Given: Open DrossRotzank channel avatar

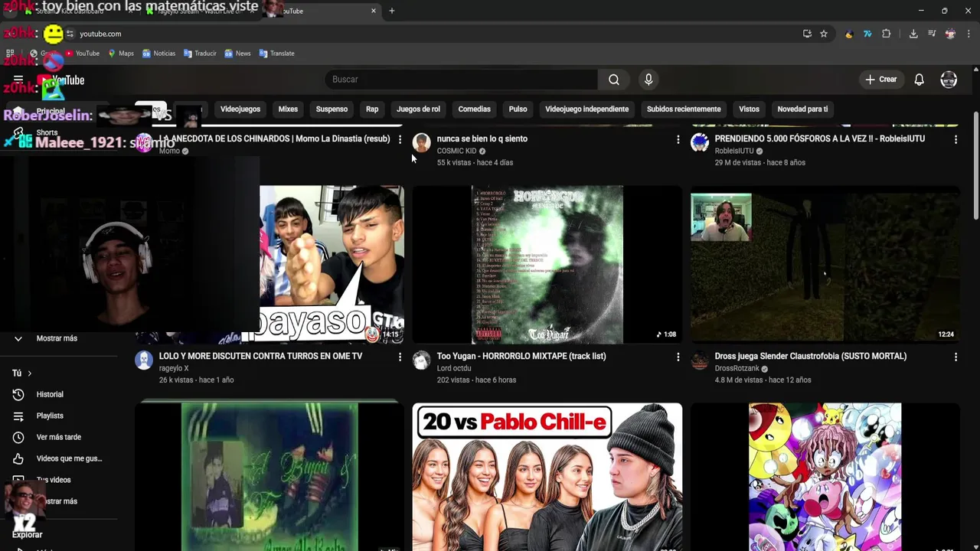Looking at the screenshot, I should [x=700, y=360].
